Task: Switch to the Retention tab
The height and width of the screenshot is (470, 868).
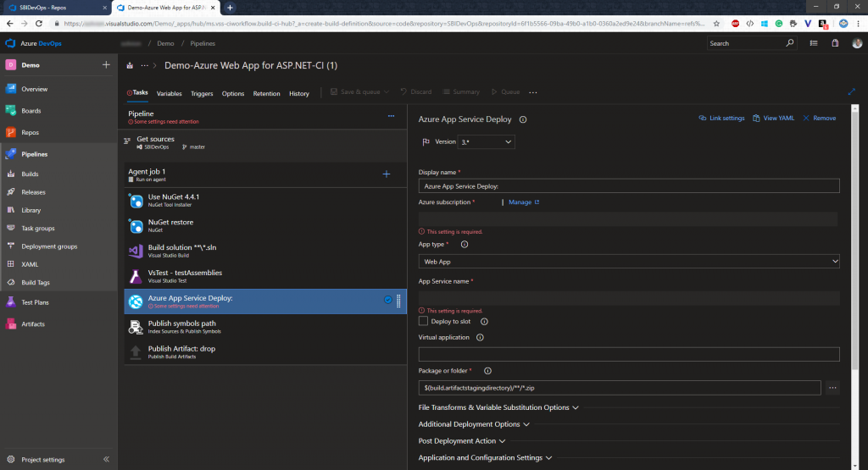Action: (266, 93)
